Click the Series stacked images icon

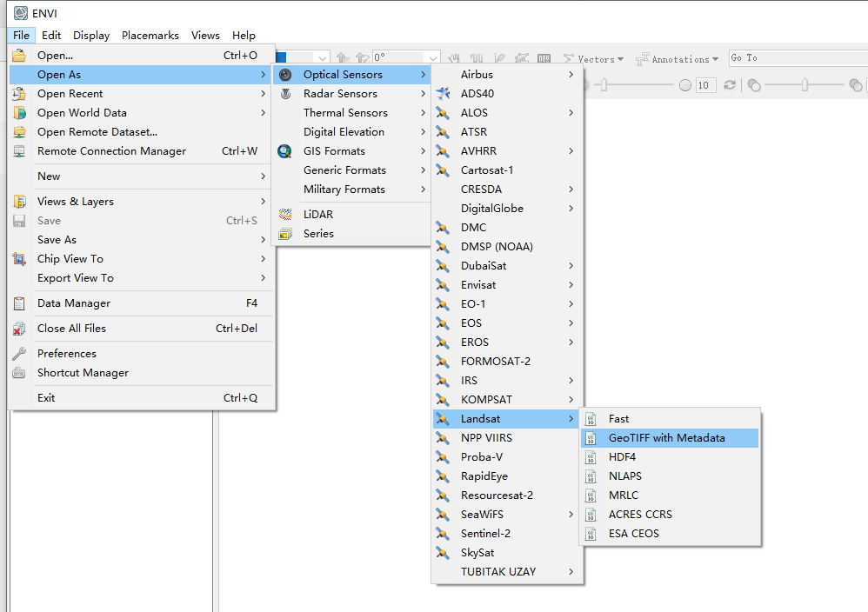285,234
